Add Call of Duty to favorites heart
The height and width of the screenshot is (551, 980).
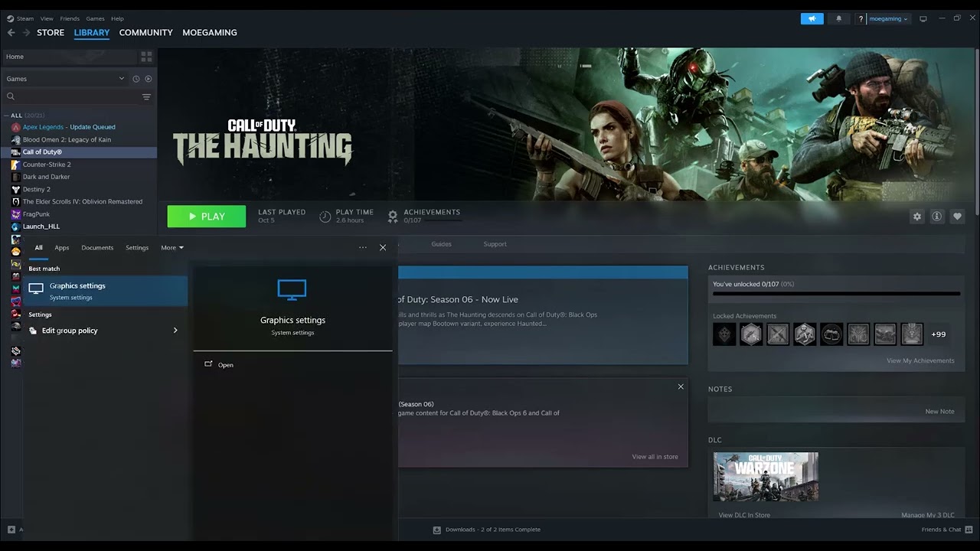pyautogui.click(x=957, y=217)
